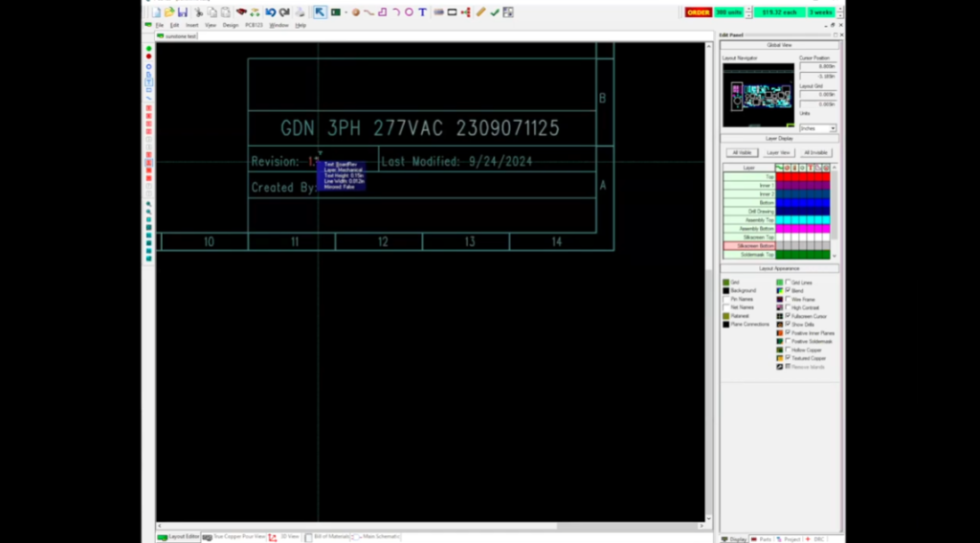Click the red ORDER button

pos(698,12)
